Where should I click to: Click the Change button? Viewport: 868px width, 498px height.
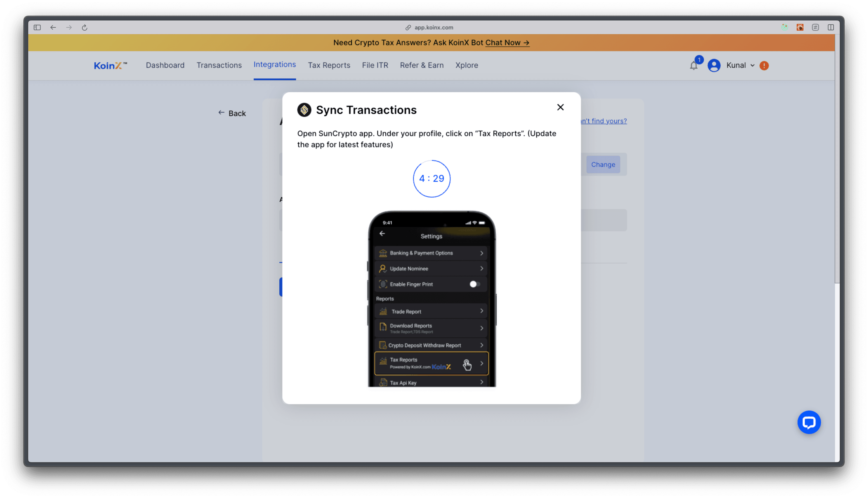603,164
